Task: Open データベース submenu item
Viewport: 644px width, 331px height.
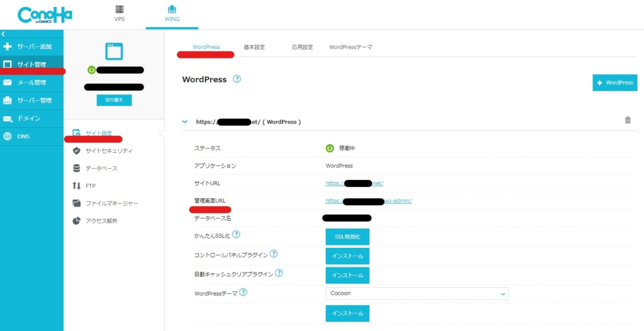Action: tap(95, 168)
